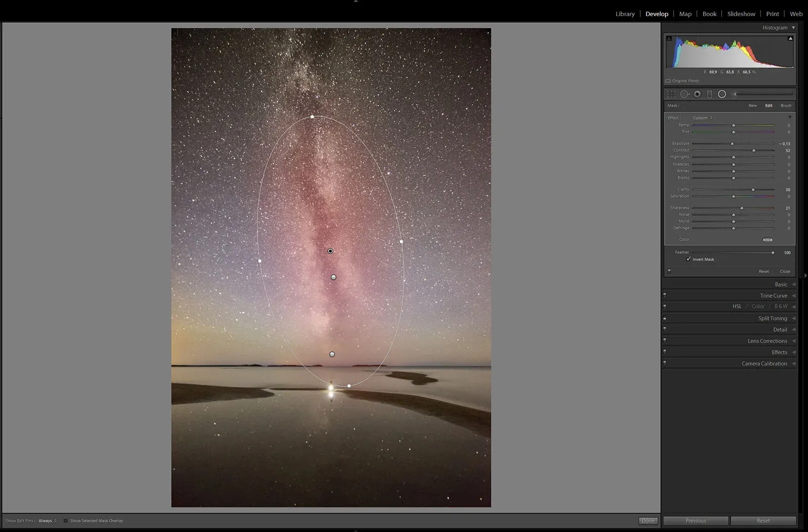Select the Crop Overlay tool
Image resolution: width=808 pixels, height=532 pixels.
(671, 94)
